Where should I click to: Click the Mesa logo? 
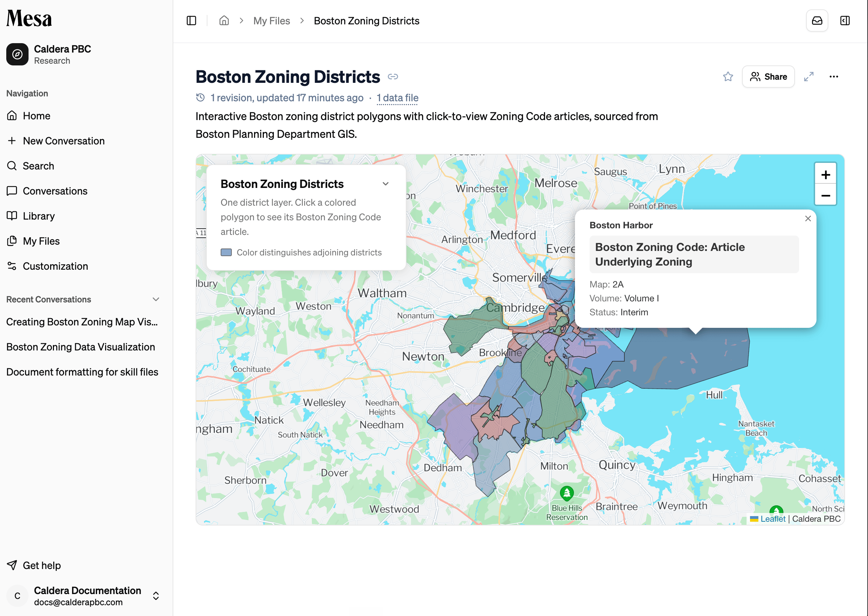[29, 18]
